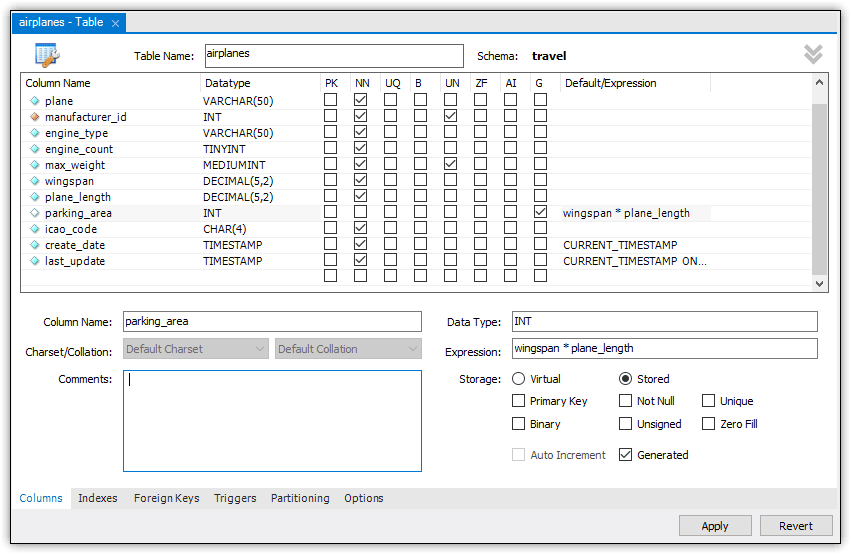Click the diamond icon beside last_update
This screenshot has height=554, width=851.
(34, 261)
